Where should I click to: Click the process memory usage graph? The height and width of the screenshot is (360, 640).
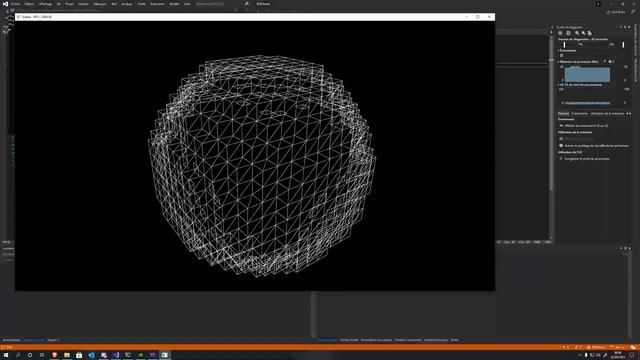(587, 74)
